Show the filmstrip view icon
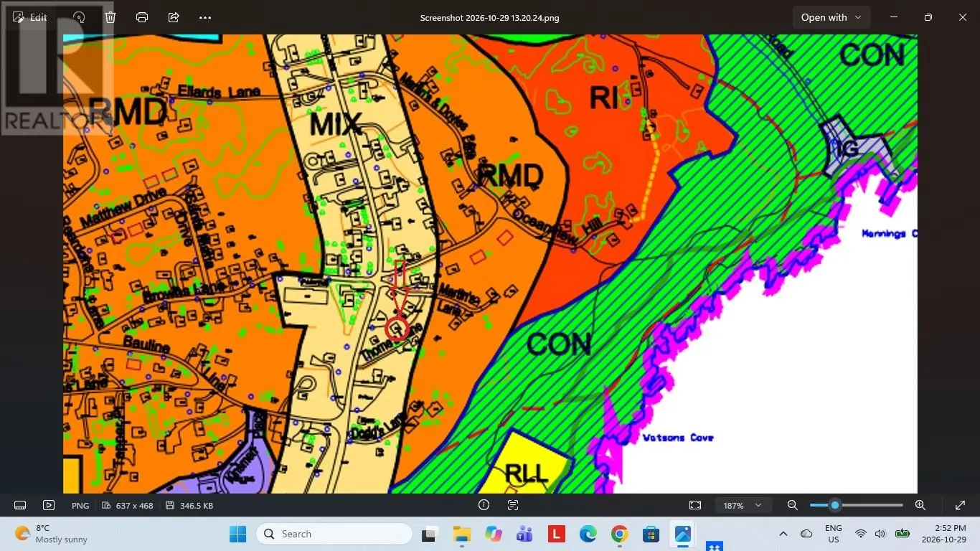The height and width of the screenshot is (551, 980). [20, 505]
